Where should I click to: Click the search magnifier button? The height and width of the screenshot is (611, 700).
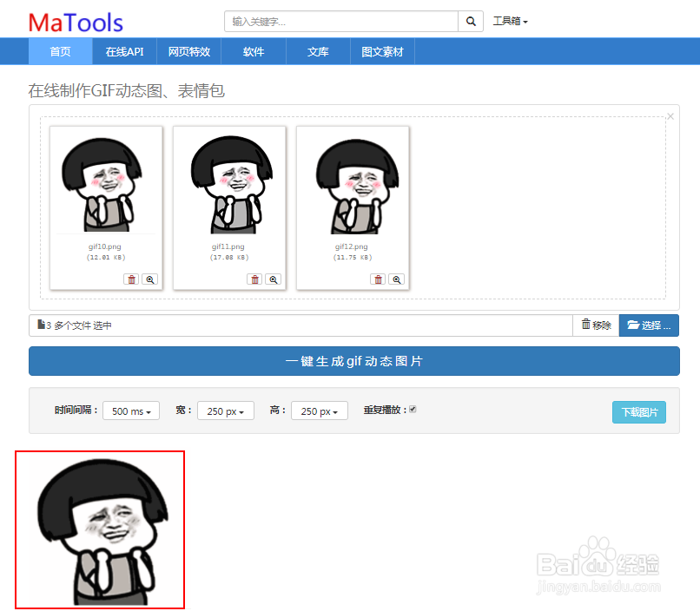click(471, 22)
